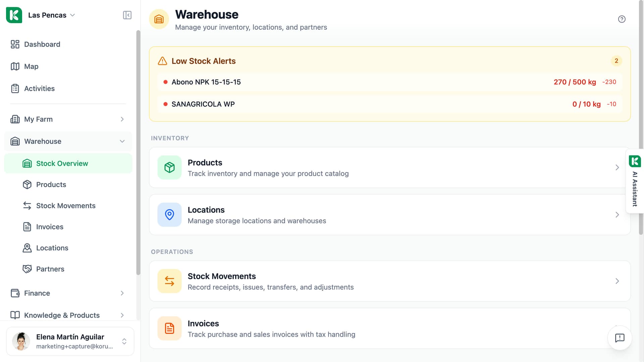Click the Map icon in sidebar
The image size is (644, 362).
pos(15,66)
